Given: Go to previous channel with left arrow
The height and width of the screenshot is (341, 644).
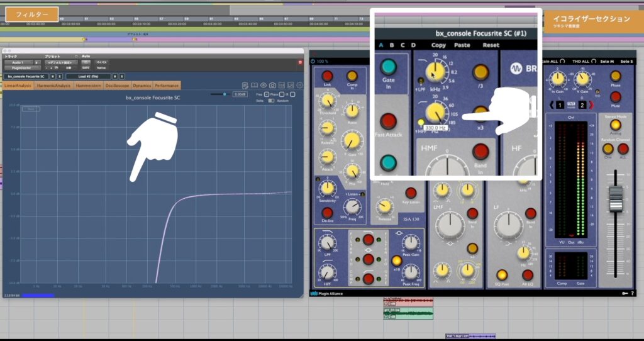Looking at the screenshot, I should [x=552, y=105].
